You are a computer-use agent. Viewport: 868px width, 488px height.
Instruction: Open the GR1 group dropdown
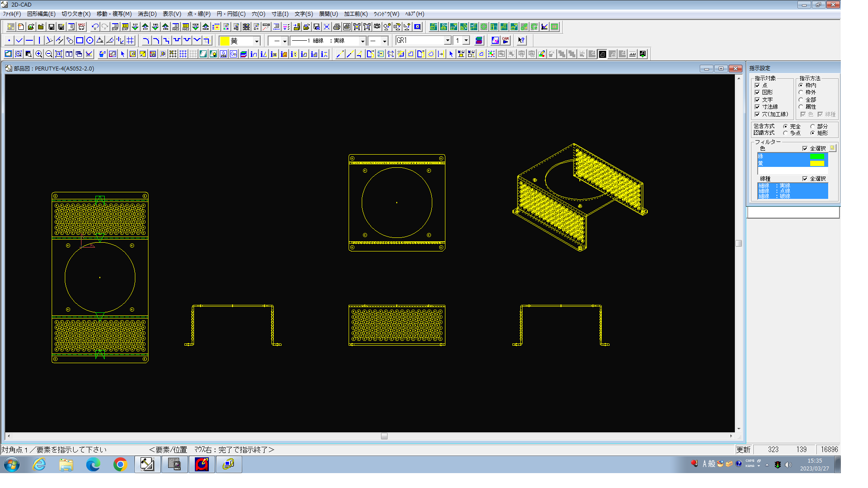tap(447, 41)
